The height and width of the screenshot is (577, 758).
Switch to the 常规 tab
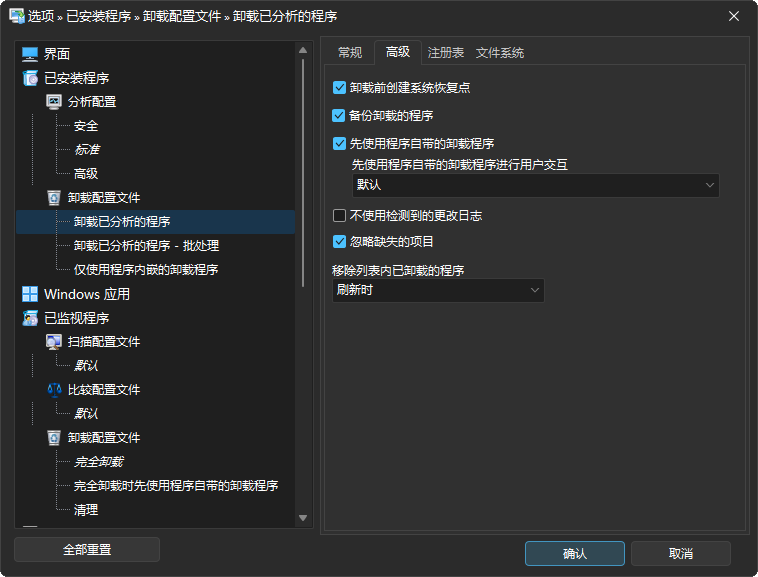[350, 53]
